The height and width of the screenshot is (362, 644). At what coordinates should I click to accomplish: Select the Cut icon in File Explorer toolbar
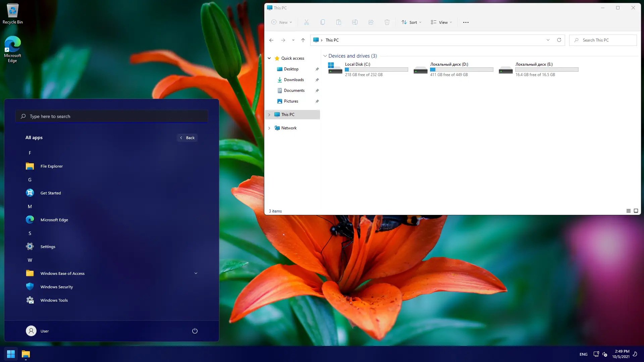[x=306, y=22]
